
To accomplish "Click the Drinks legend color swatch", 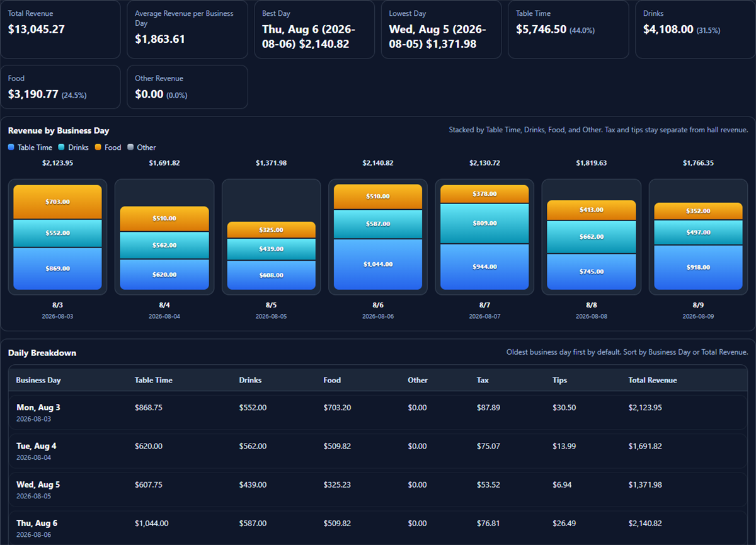I will [62, 147].
